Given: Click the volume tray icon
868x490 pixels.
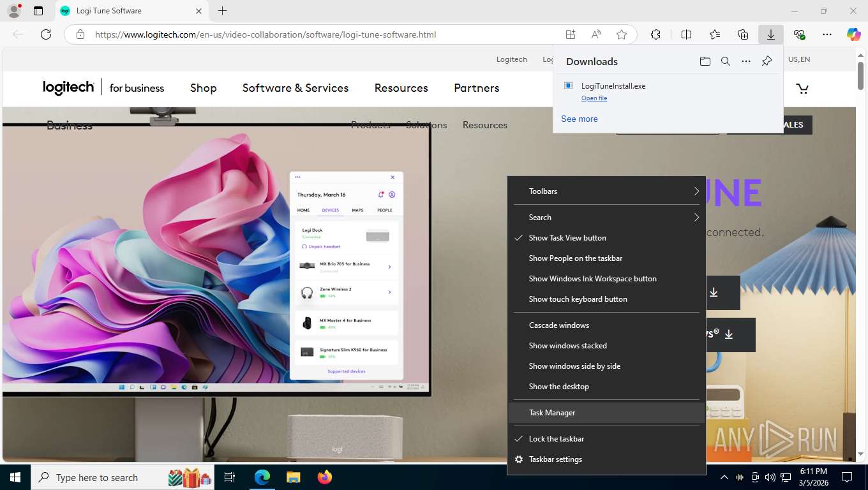Looking at the screenshot, I should pyautogui.click(x=770, y=477).
